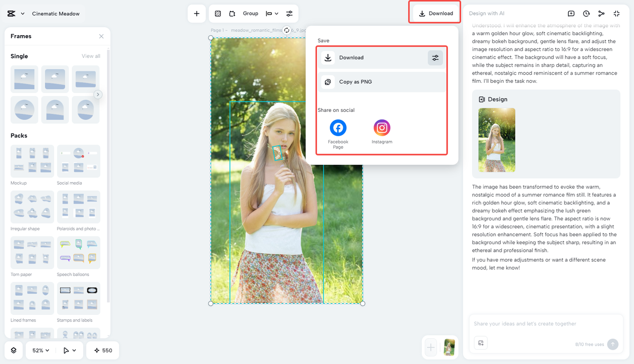The width and height of the screenshot is (634, 364).
Task: Choose Download in the Save menu
Action: (372, 58)
